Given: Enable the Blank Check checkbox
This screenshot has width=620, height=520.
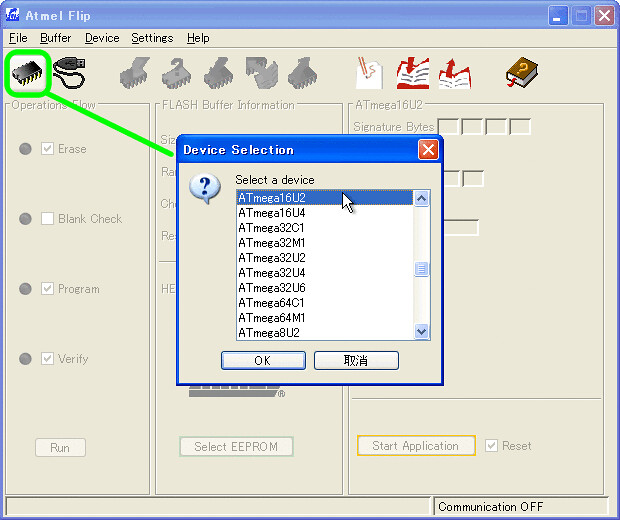Looking at the screenshot, I should (47, 219).
